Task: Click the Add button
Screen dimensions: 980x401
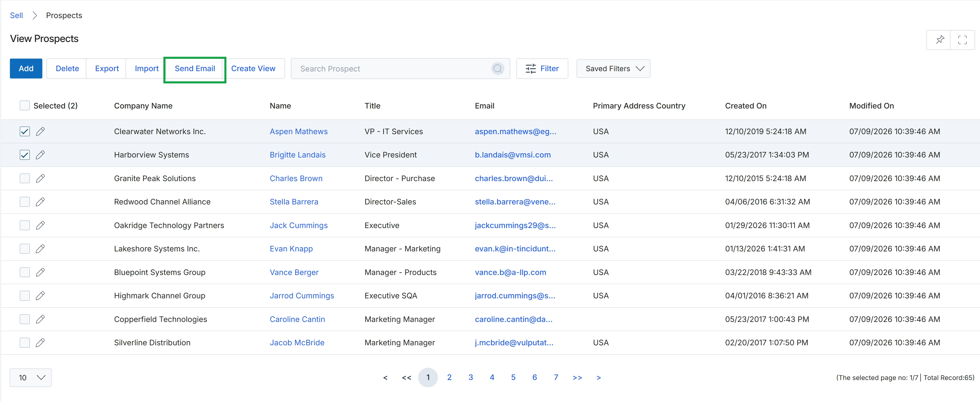Action: click(x=26, y=69)
